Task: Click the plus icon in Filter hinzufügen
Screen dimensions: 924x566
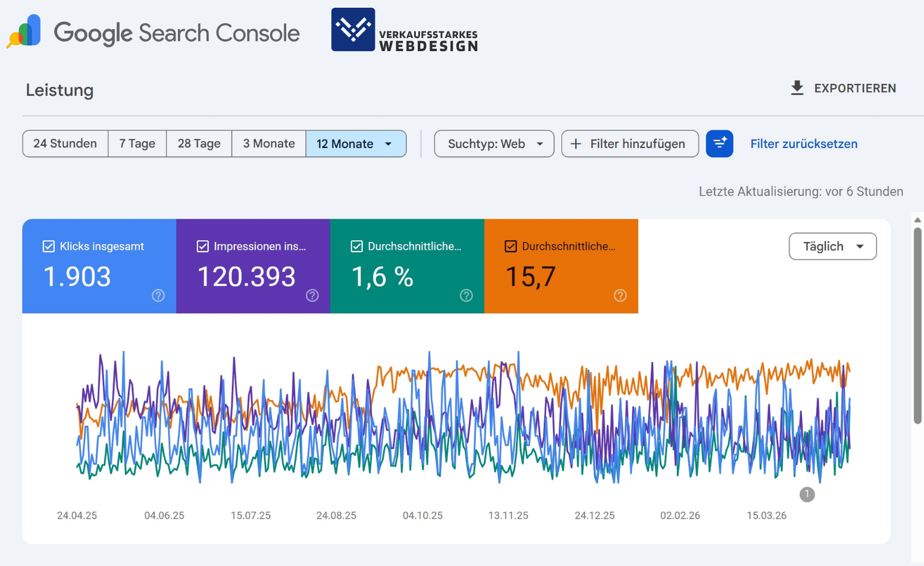Action: [x=575, y=143]
